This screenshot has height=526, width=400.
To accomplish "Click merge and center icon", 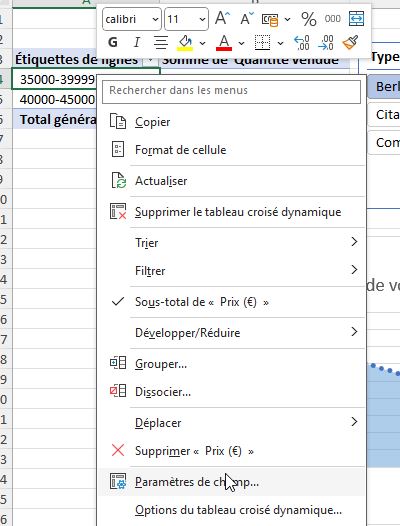I will [356, 19].
